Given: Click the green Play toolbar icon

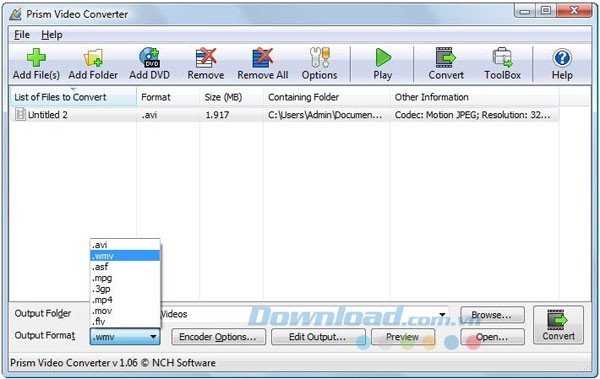Looking at the screenshot, I should (x=383, y=58).
